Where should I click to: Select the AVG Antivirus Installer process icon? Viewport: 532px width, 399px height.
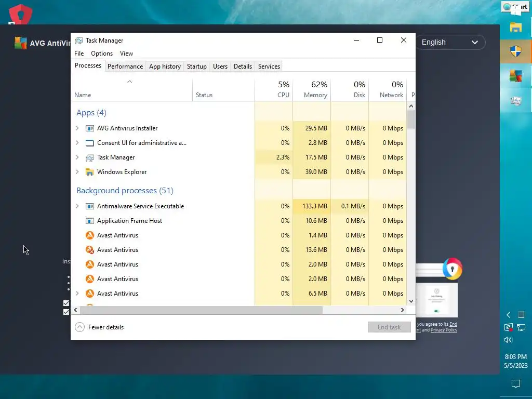pyautogui.click(x=89, y=128)
